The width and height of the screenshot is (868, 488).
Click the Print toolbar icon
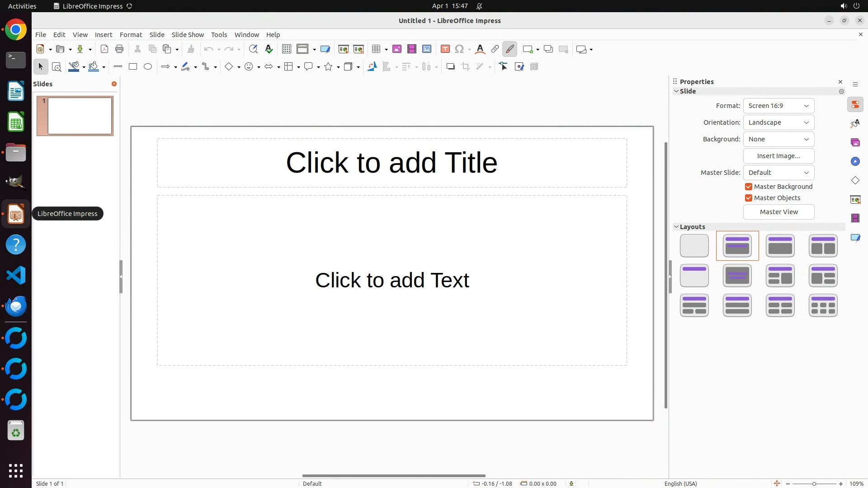pyautogui.click(x=119, y=49)
